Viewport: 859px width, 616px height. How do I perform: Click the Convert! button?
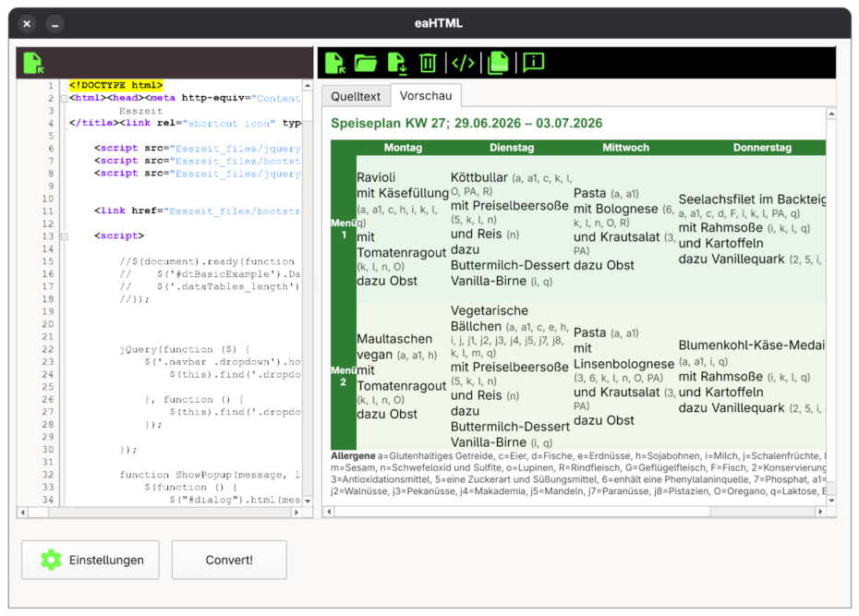tap(229, 560)
